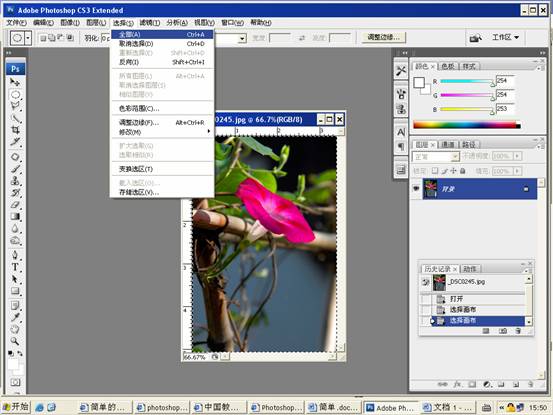This screenshot has width=553, height=415.
Task: Click the Layers panel trash icon
Action: pos(530,384)
